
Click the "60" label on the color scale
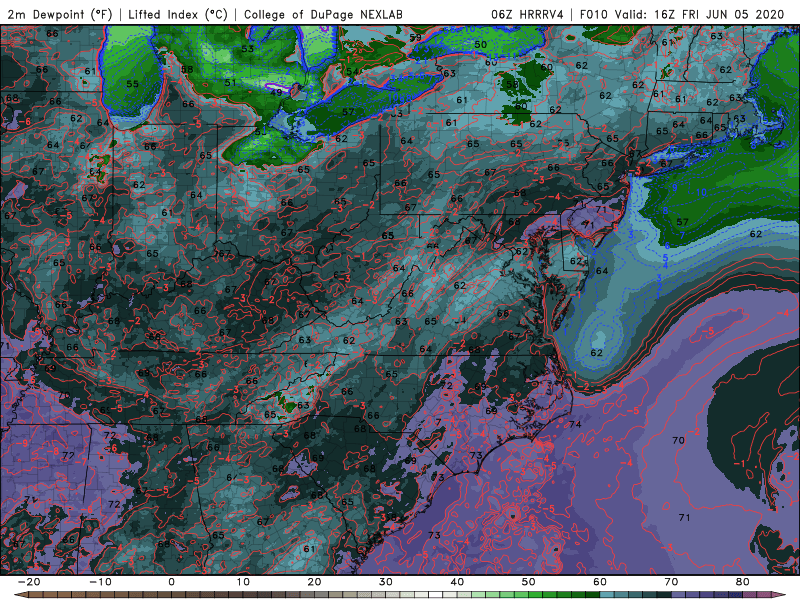click(600, 582)
